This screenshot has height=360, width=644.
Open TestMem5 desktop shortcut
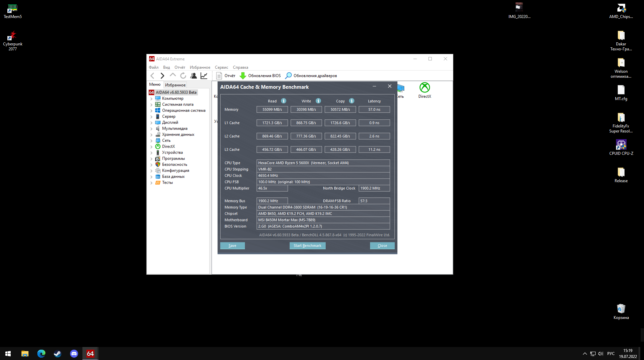coord(13,11)
